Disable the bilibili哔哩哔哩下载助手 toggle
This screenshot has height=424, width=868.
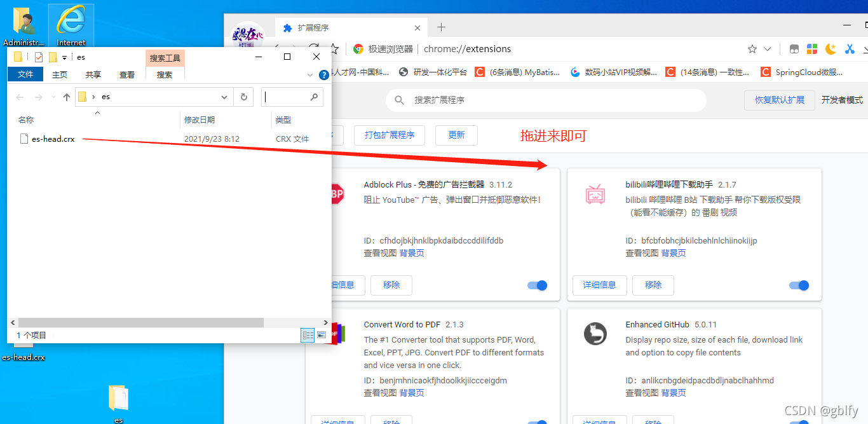pyautogui.click(x=799, y=285)
